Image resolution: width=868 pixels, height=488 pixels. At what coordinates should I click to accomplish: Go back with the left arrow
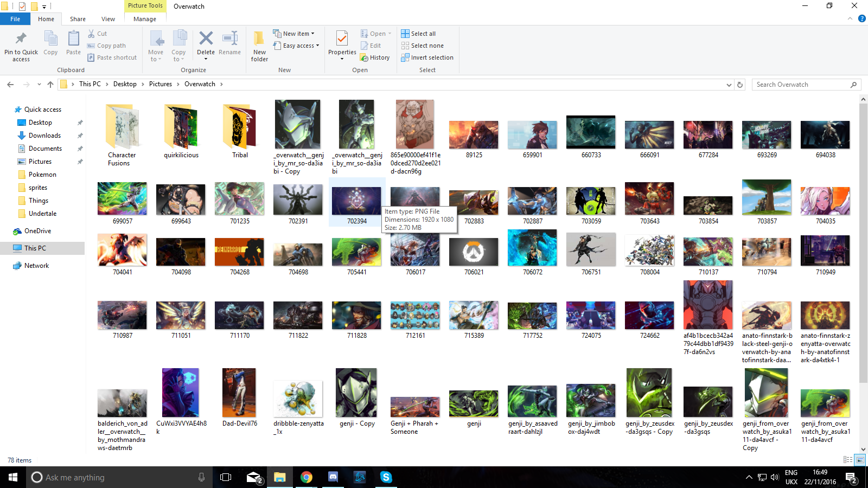10,84
